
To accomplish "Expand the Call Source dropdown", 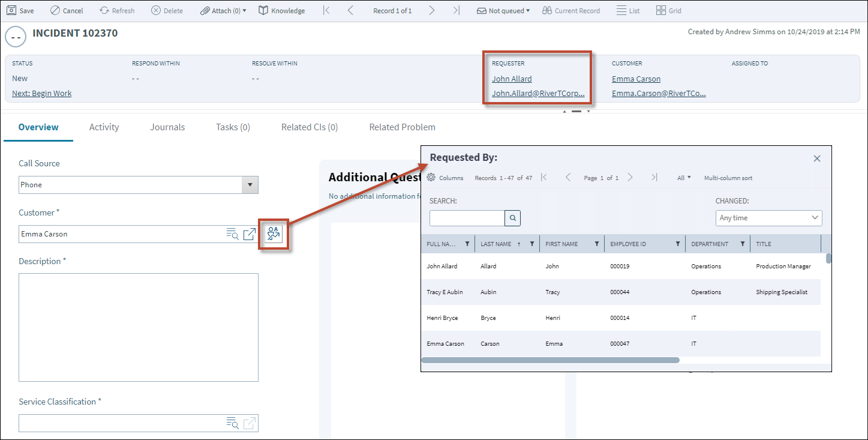I will [x=250, y=184].
